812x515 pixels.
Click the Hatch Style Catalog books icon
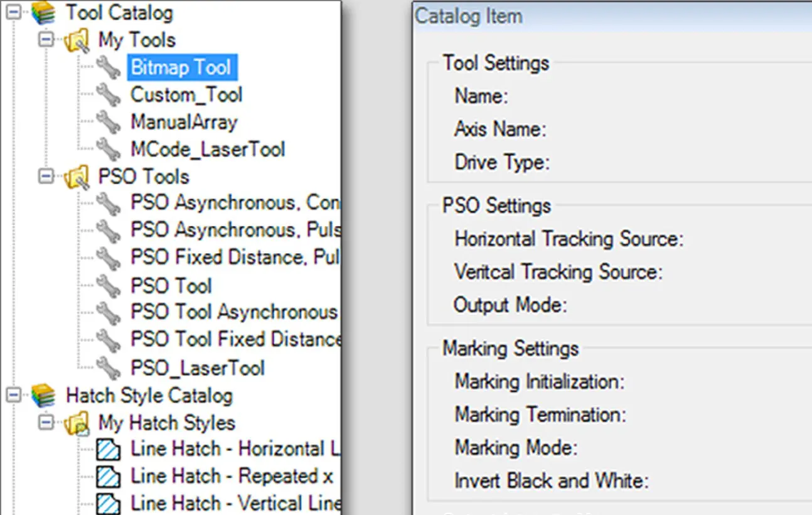coord(43,396)
